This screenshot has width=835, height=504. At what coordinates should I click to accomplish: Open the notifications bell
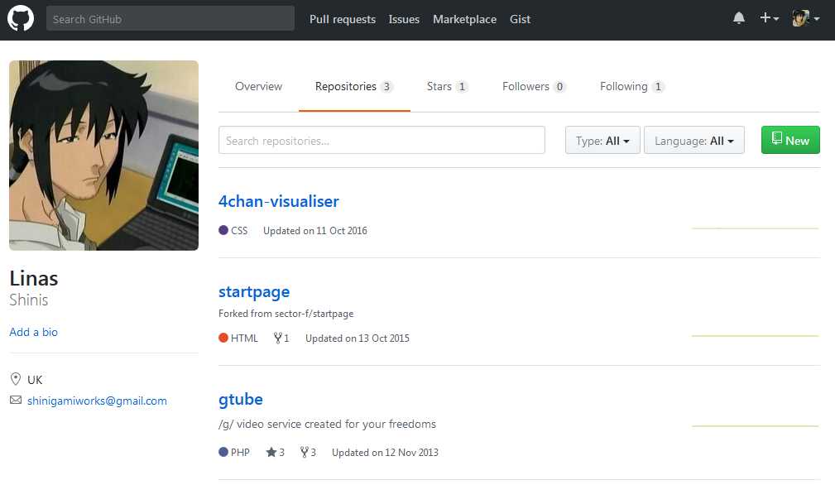[x=739, y=18]
